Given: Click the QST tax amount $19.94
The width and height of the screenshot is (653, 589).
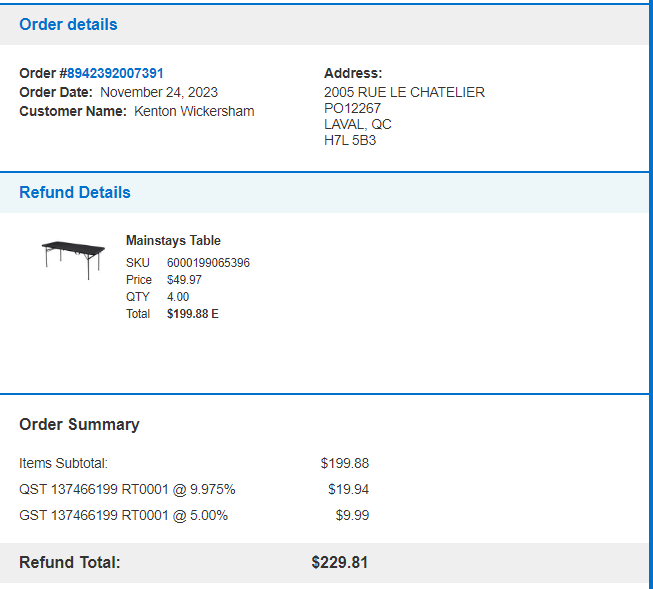Looking at the screenshot, I should click(x=349, y=489).
